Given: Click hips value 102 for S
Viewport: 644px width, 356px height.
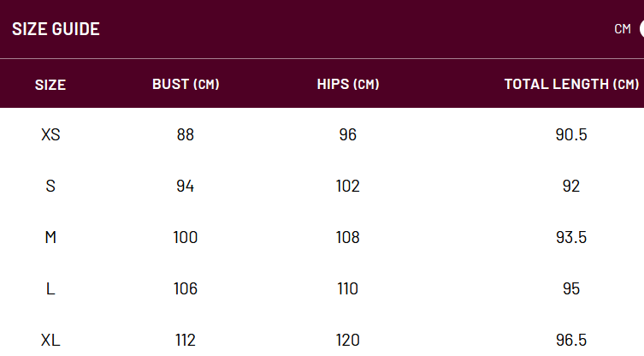Looking at the screenshot, I should [348, 186].
